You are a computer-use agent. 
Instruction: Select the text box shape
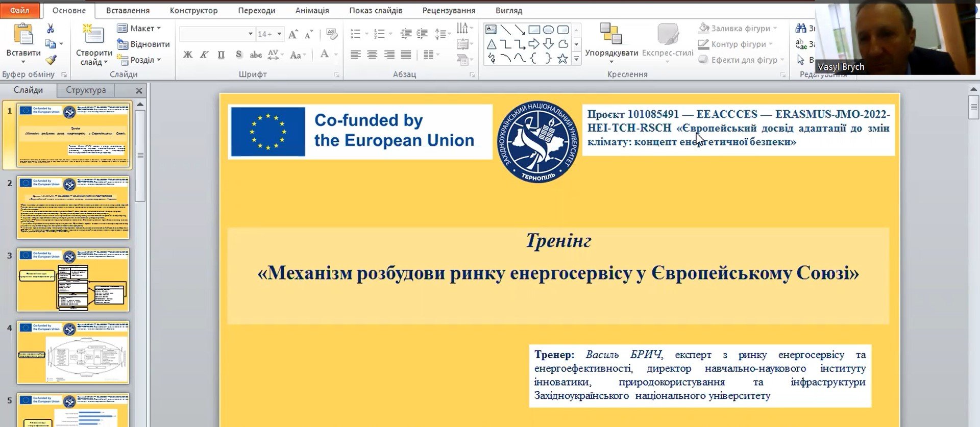(491, 30)
